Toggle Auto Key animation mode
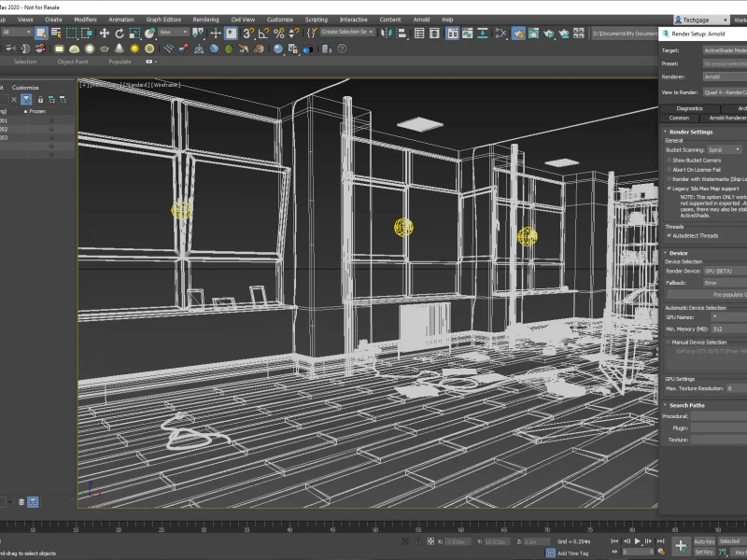The image size is (747, 560). (704, 541)
